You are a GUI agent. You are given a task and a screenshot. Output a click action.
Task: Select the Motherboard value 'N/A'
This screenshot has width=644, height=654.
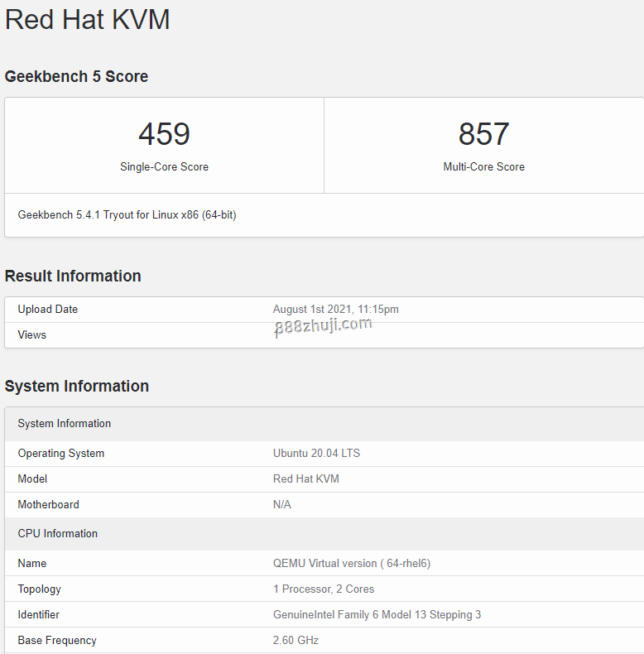coord(282,505)
